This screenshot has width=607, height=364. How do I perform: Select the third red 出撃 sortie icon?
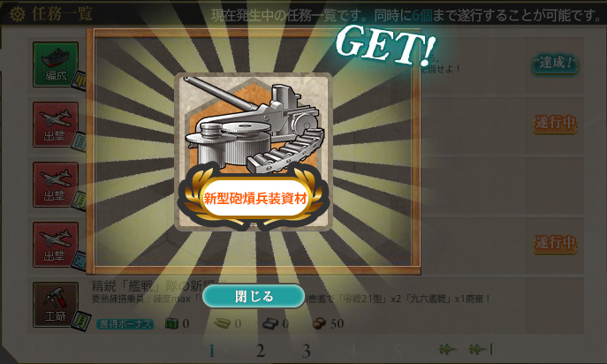56,245
